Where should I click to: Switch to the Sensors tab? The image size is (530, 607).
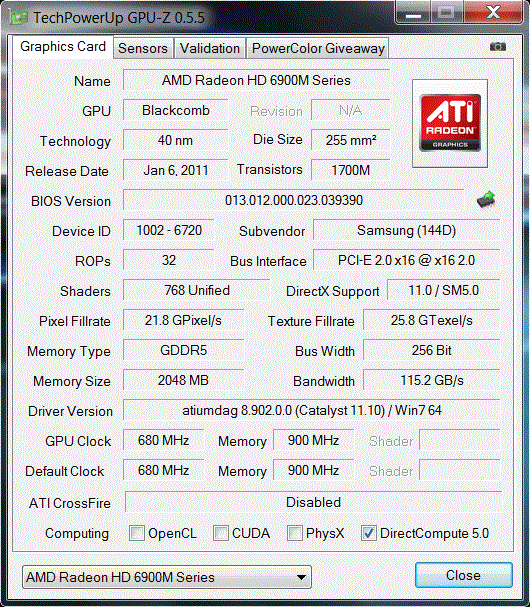pos(143,48)
